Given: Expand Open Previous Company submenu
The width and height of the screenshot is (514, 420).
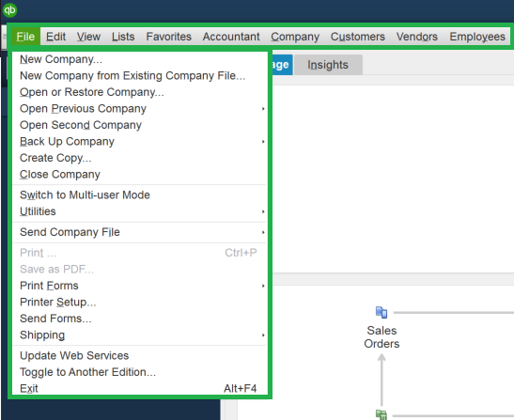Looking at the screenshot, I should (140, 109).
